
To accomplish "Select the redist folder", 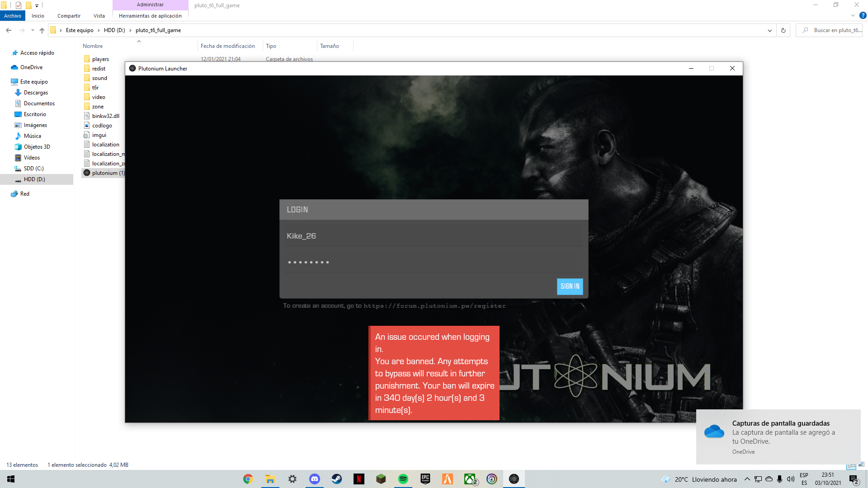I will click(99, 69).
